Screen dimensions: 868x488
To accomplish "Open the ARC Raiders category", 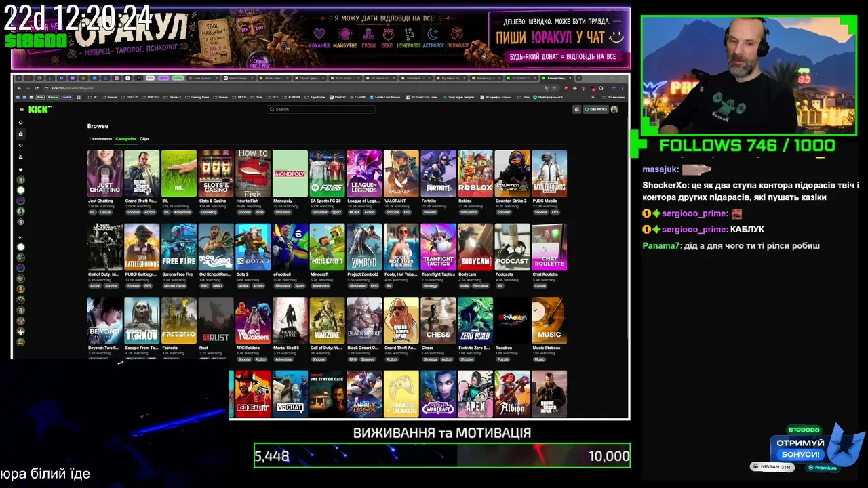I will click(253, 321).
